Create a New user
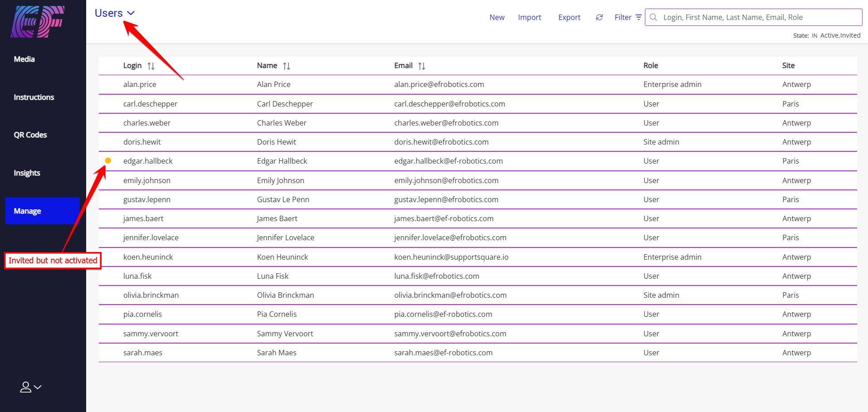Screen dimensions: 868x412 coord(497,17)
